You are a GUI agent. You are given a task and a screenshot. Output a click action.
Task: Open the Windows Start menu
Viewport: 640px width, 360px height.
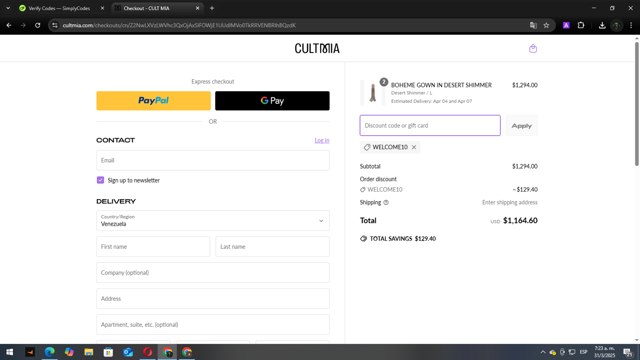point(9,352)
